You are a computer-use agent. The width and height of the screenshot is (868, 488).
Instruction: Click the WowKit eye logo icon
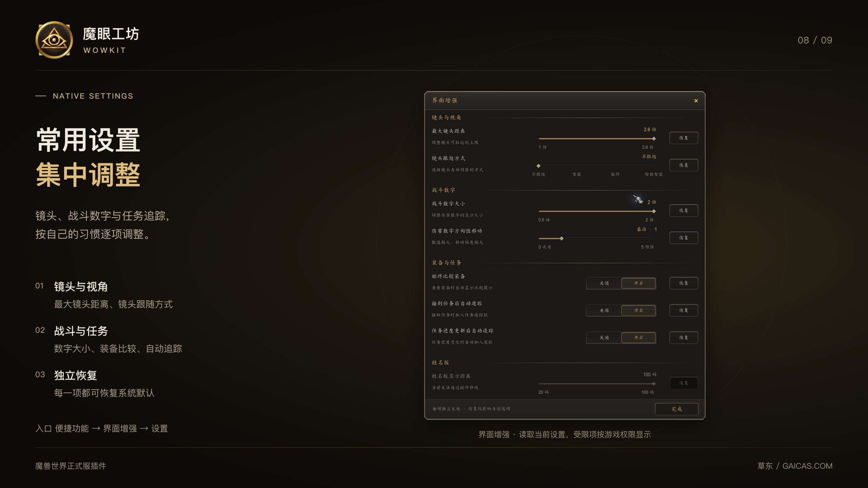[x=54, y=40]
